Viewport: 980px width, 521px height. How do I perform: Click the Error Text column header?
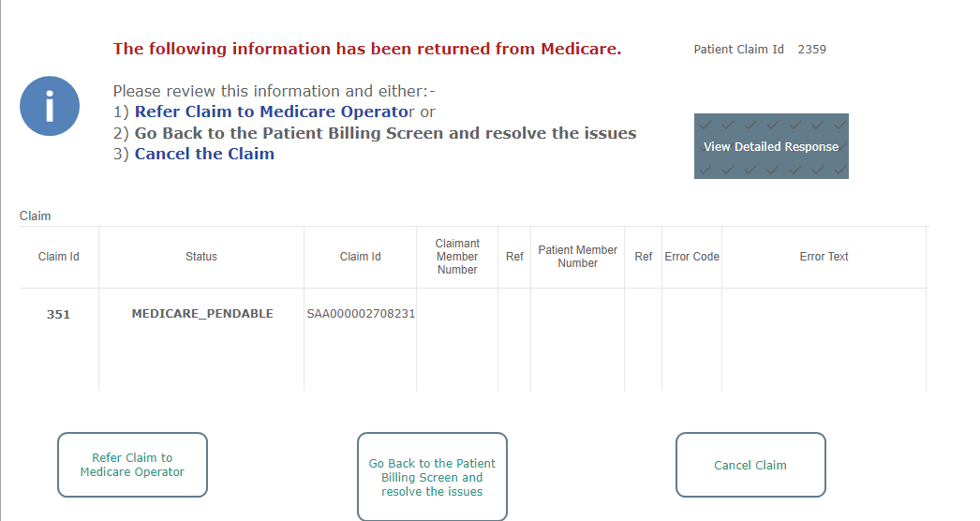824,257
